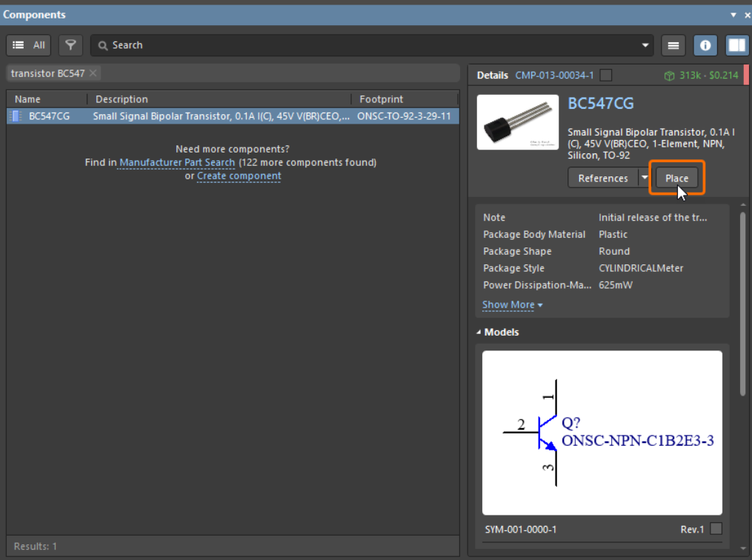This screenshot has height=560, width=752.
Task: Click the scrollbar down arrow
Action: (x=743, y=548)
